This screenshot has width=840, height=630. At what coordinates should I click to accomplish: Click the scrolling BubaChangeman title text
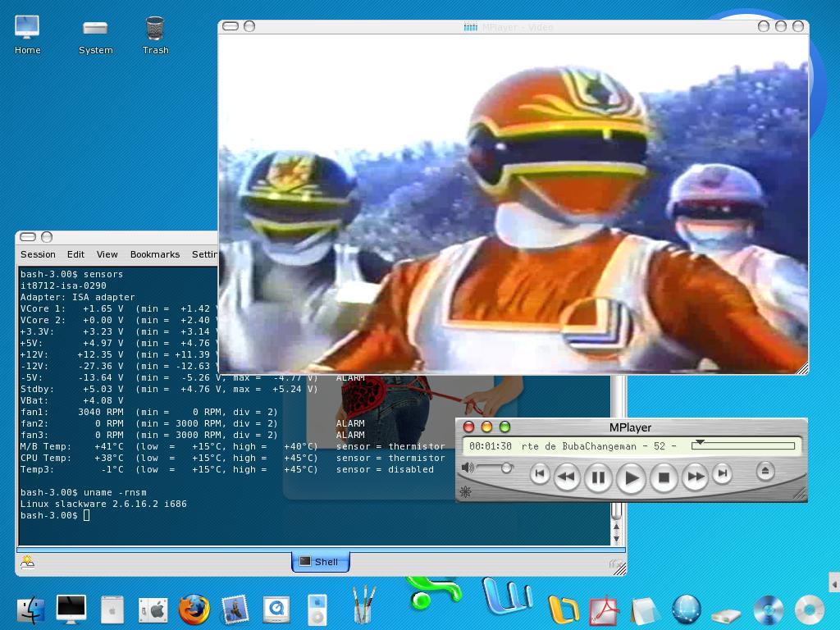pyautogui.click(x=599, y=446)
